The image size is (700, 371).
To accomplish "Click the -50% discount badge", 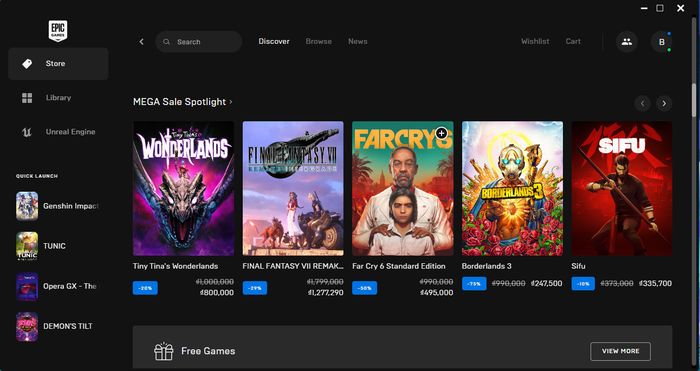I will (364, 288).
